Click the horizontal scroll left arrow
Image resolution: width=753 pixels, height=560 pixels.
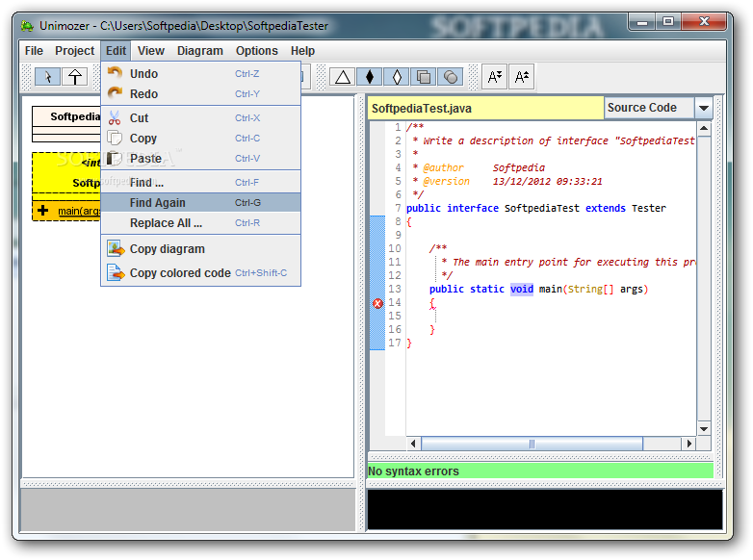(x=413, y=444)
